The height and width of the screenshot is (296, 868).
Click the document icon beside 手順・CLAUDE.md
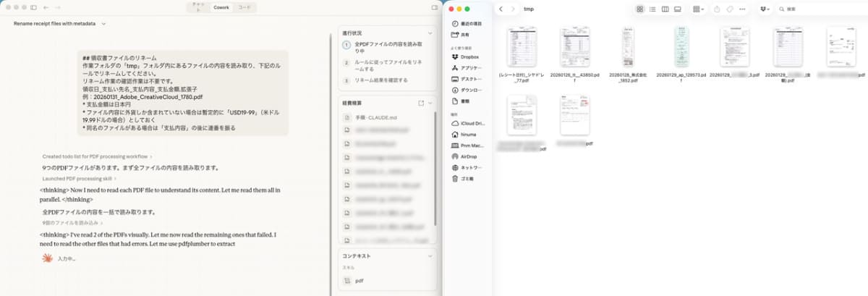pyautogui.click(x=348, y=117)
